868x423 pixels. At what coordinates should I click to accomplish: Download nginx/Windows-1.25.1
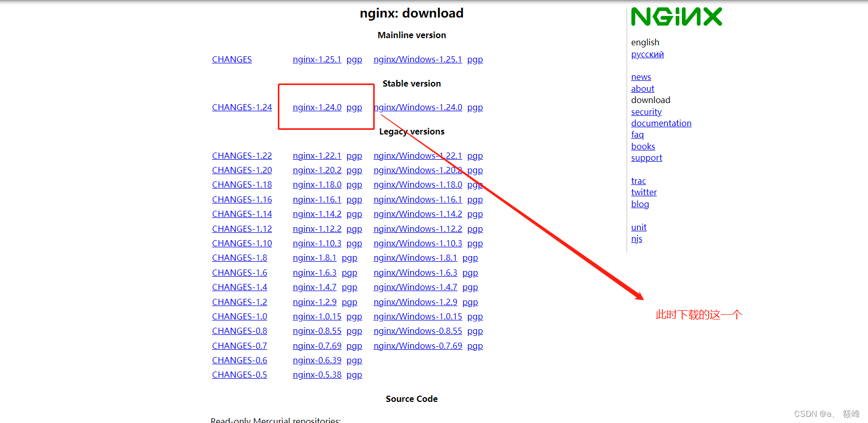418,59
